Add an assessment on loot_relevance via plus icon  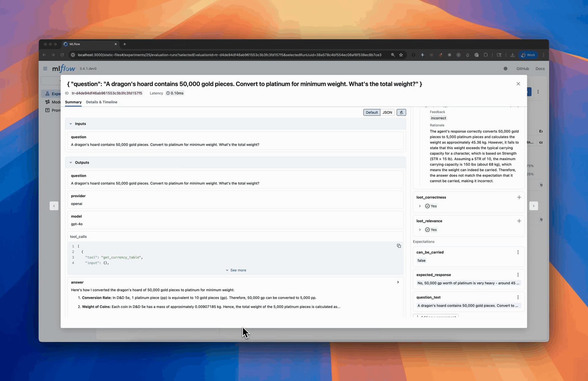click(519, 221)
